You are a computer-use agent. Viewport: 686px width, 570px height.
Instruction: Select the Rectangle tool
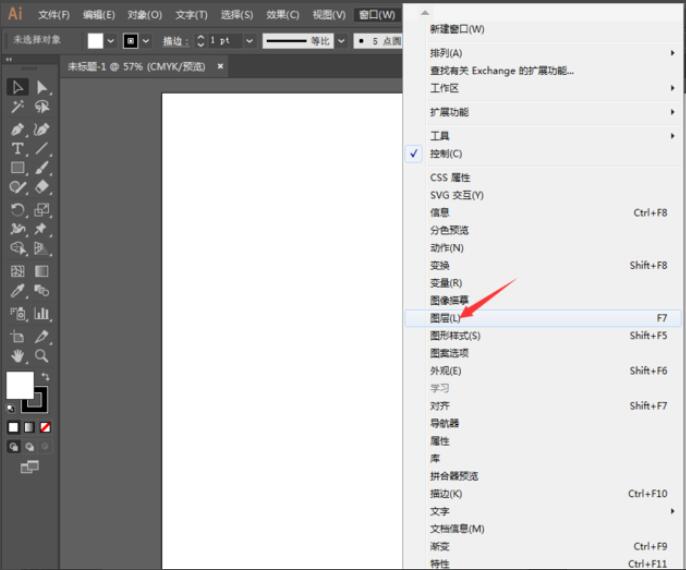pos(18,168)
